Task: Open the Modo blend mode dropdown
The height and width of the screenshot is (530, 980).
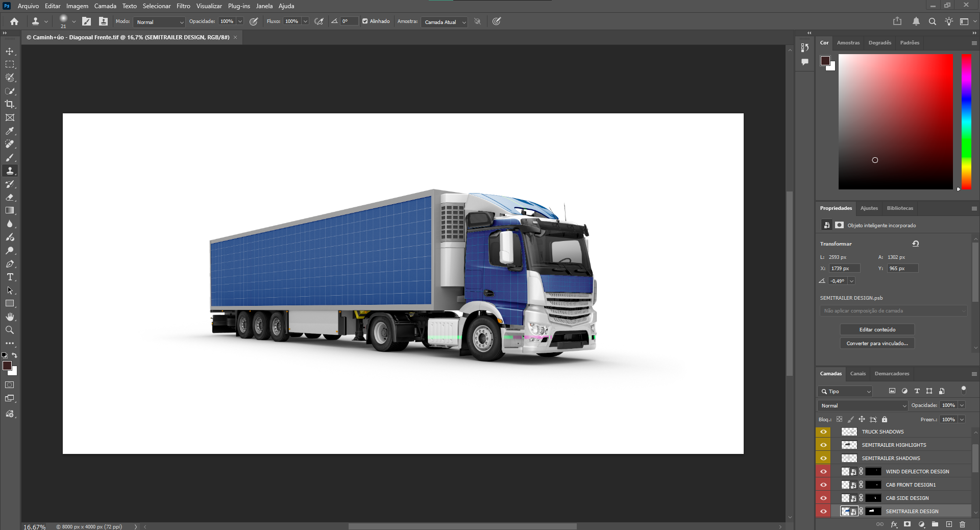Action: 159,22
